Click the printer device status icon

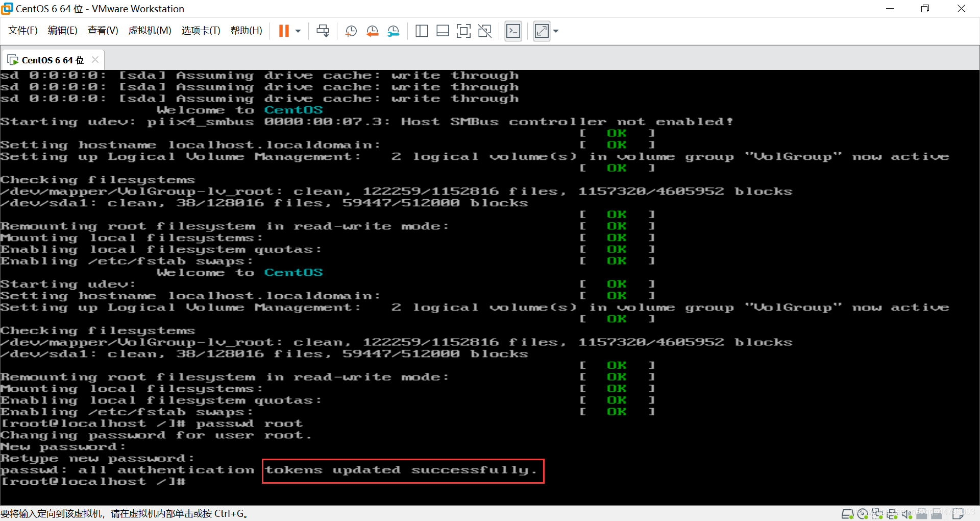[892, 514]
